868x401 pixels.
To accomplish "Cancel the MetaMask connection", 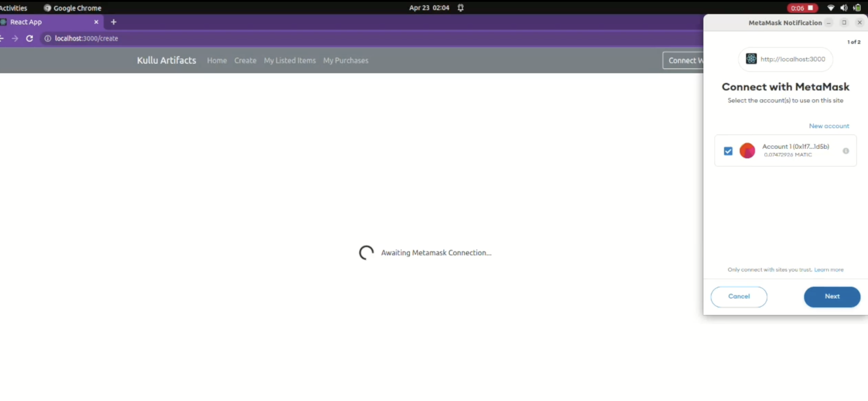I will 738,296.
